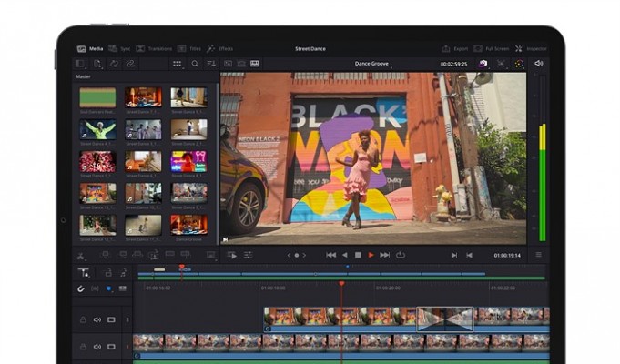Toggle timeline snapping magnet
The height and width of the screenshot is (364, 620).
coord(81,288)
